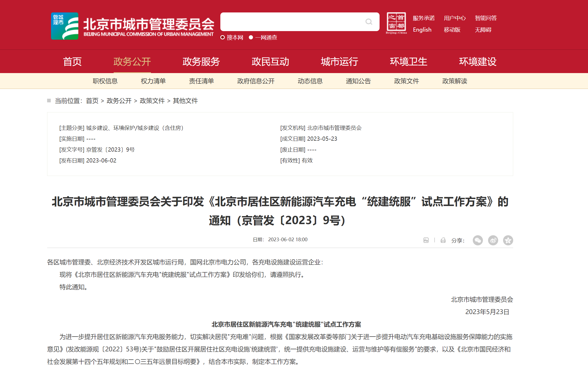Open the 智能问答 link
588x370 pixels.
pyautogui.click(x=486, y=18)
